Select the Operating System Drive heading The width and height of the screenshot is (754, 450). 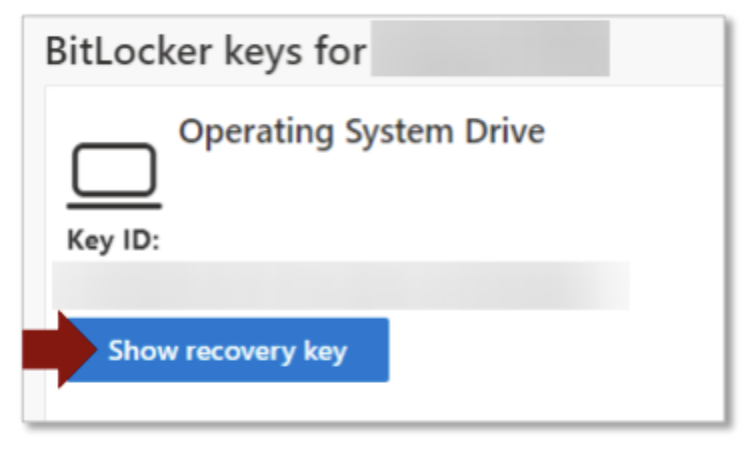coord(361,132)
